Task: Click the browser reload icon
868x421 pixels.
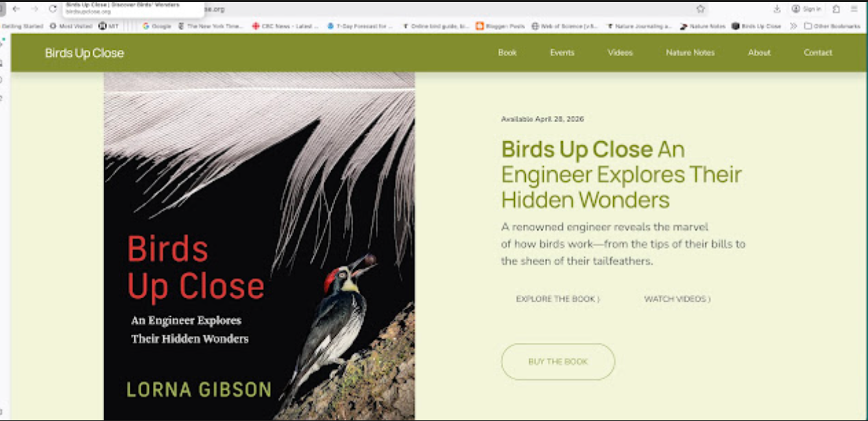Action: point(53,9)
